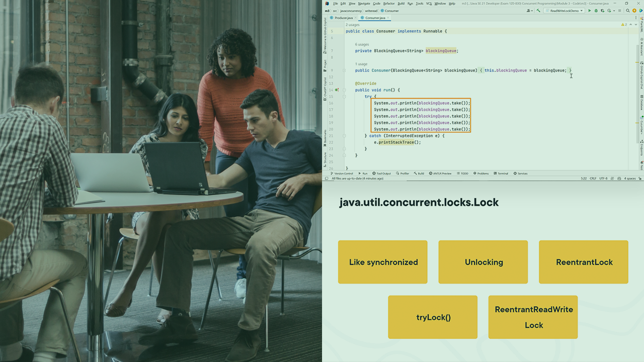Run the ReadWriteLockDemo configuration
This screenshot has width=644, height=362.
[x=590, y=11]
